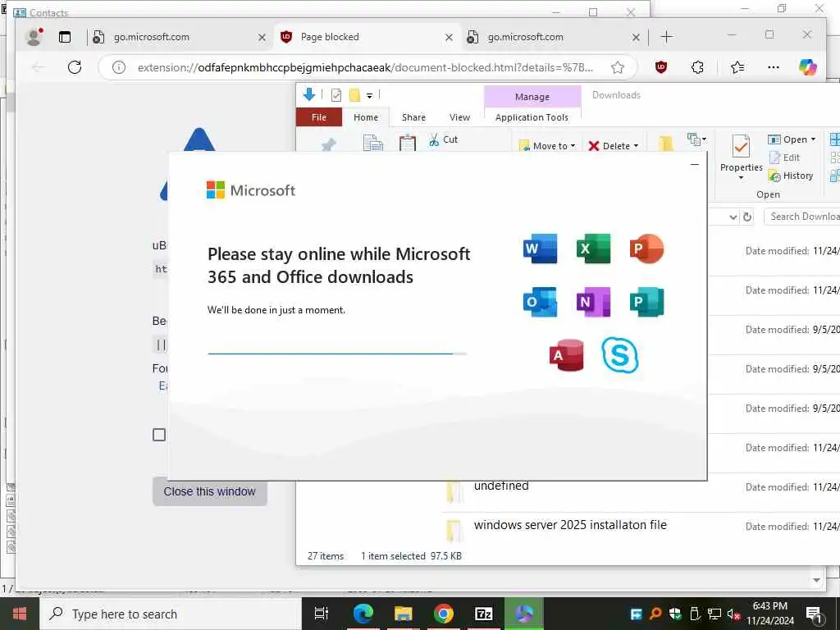Screen dimensions: 840x630
Task: Refresh the Explorer folder view
Action: (747, 217)
